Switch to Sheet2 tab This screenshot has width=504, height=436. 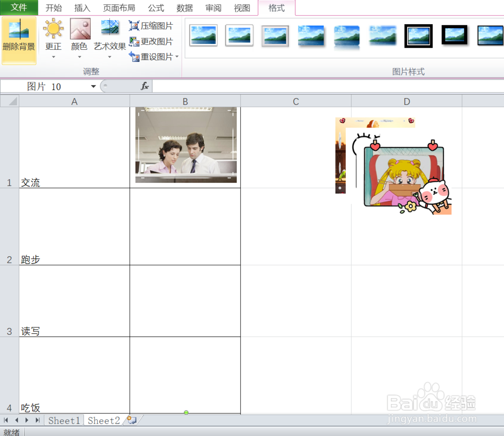103,420
